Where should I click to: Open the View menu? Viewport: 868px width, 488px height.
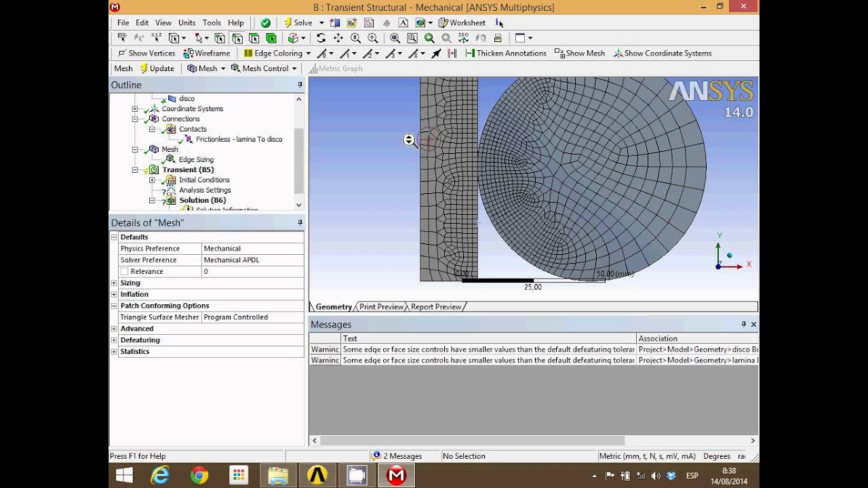pyautogui.click(x=163, y=22)
